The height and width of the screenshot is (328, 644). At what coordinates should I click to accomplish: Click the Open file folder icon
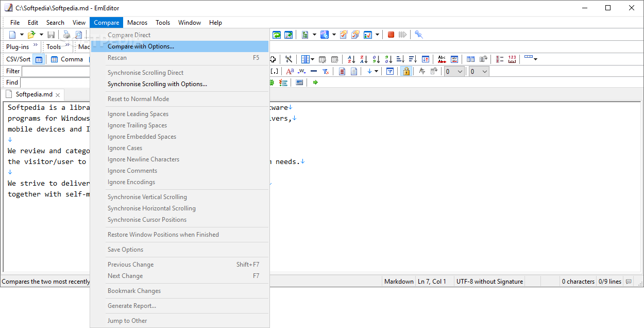31,35
